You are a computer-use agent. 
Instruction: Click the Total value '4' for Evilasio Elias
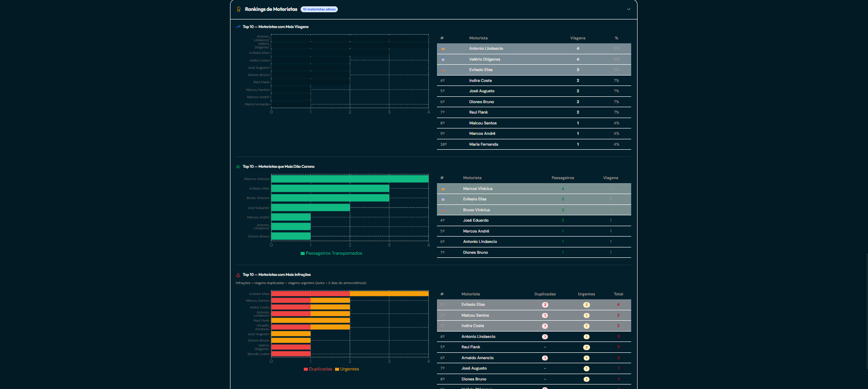[618, 305]
